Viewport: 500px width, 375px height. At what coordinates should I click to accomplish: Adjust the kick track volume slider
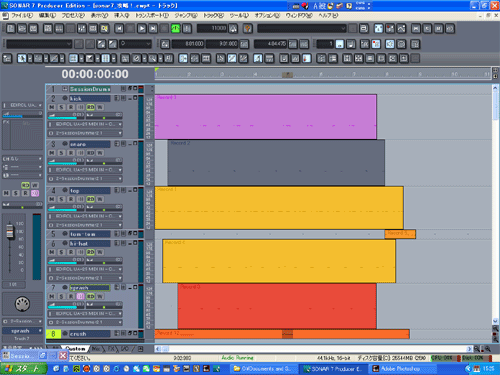click(66, 116)
